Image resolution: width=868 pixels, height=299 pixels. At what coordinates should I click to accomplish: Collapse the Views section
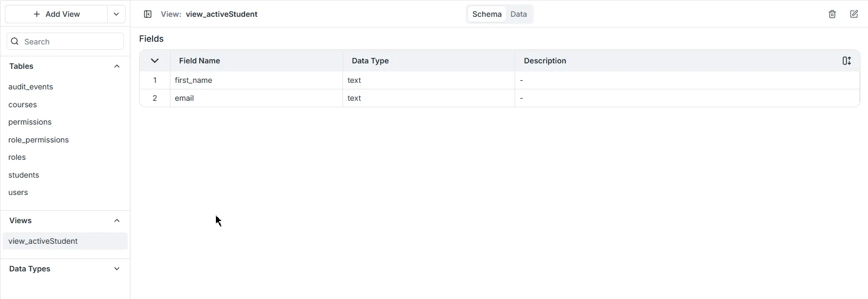117,220
